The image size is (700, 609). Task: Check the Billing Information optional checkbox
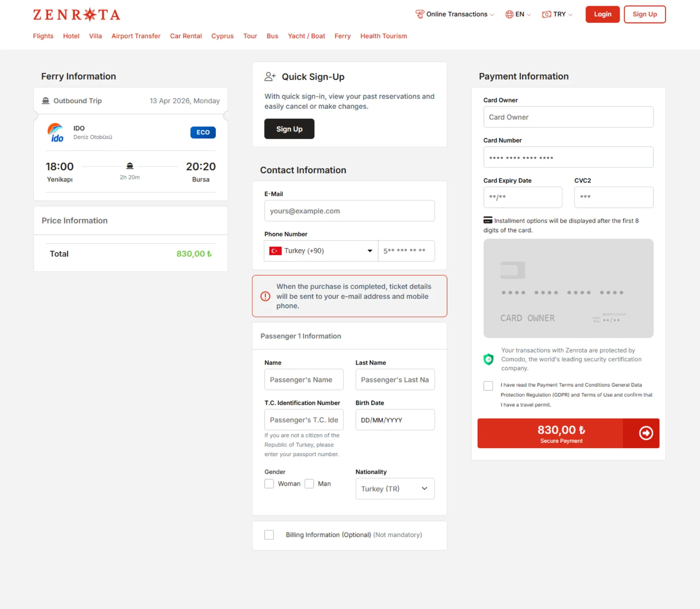click(269, 535)
